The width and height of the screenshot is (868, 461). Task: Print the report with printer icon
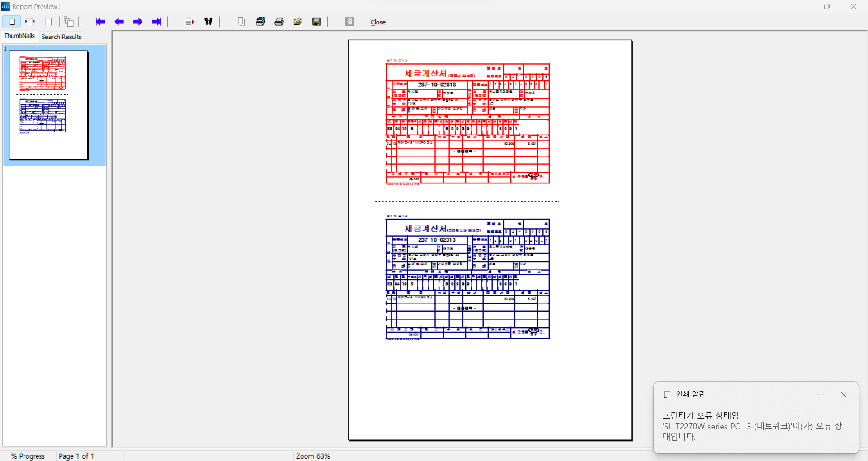tap(279, 22)
